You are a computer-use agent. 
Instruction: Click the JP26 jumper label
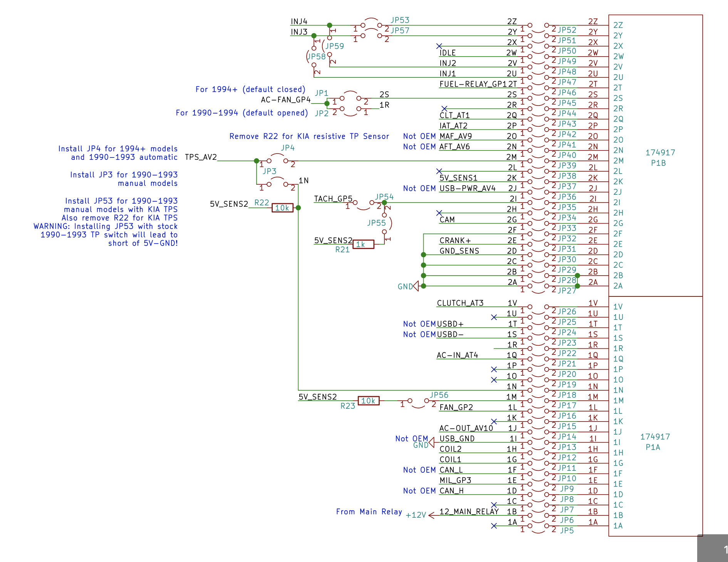pyautogui.click(x=567, y=311)
